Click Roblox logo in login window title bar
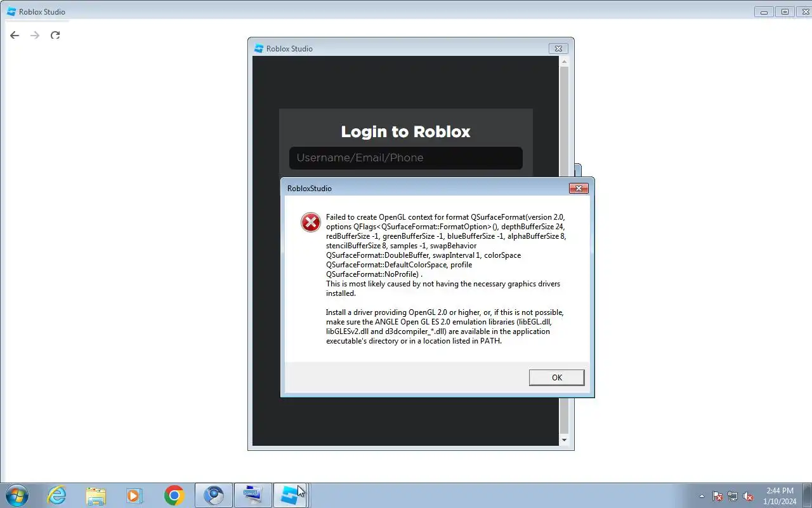Screen dimensions: 812x508 click(259, 48)
